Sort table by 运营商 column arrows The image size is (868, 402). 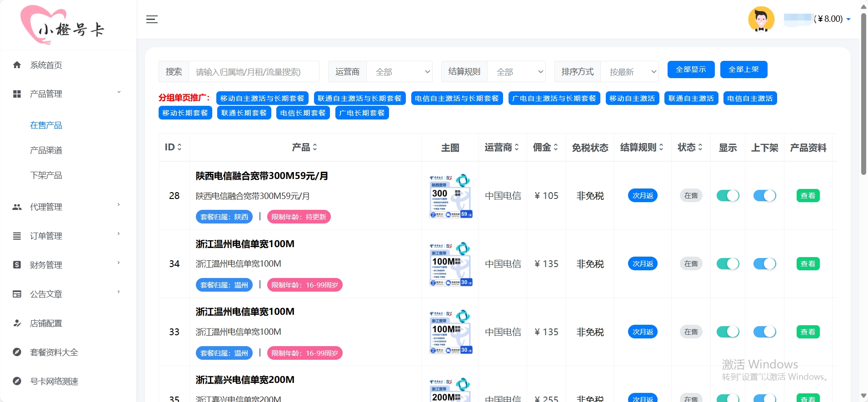[x=517, y=147]
